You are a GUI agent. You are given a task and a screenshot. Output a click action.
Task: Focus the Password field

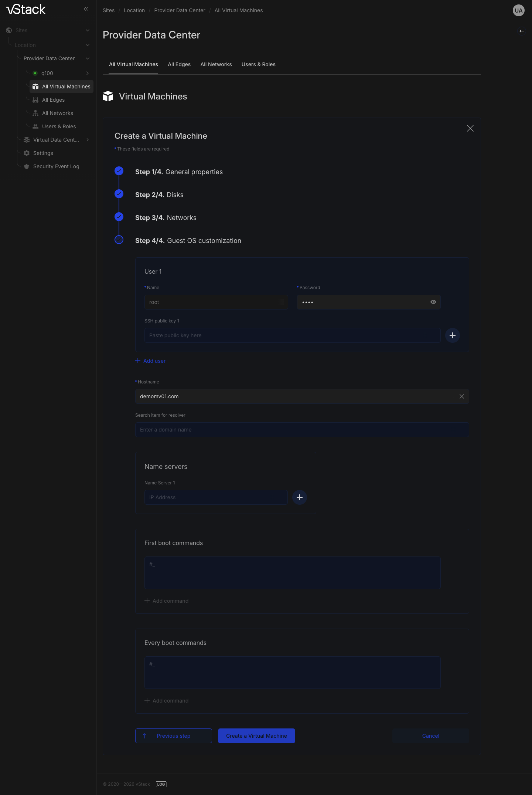click(369, 302)
